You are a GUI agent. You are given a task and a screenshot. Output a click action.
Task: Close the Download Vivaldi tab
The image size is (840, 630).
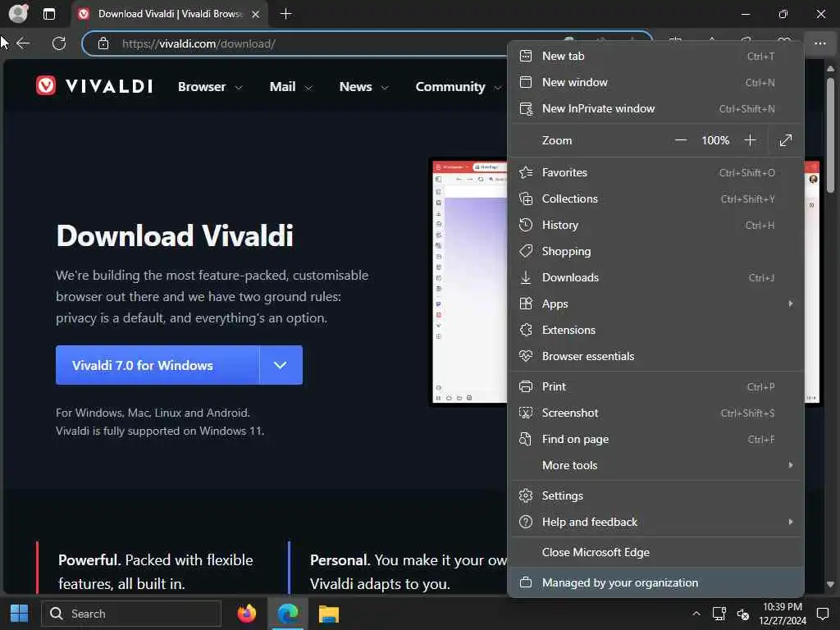(256, 14)
